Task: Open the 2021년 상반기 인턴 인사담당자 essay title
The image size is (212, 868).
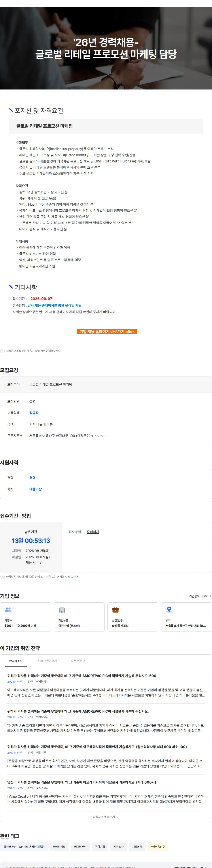Action: coord(78,711)
